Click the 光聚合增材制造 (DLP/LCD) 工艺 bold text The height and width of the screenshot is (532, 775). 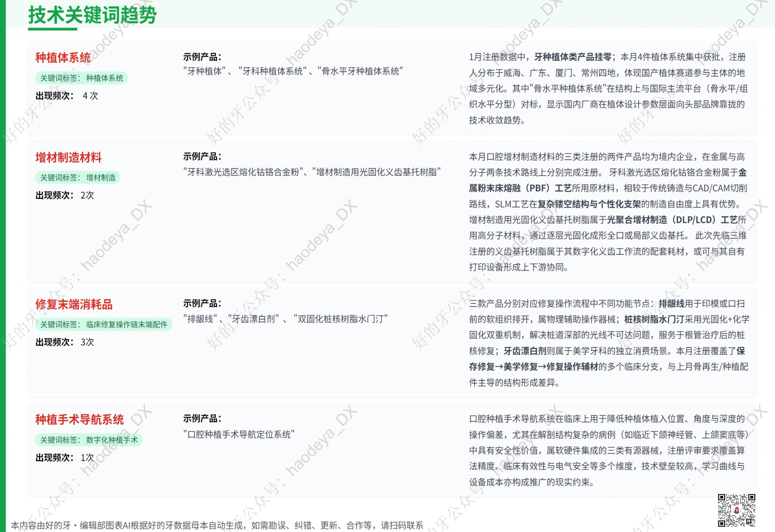pyautogui.click(x=672, y=220)
